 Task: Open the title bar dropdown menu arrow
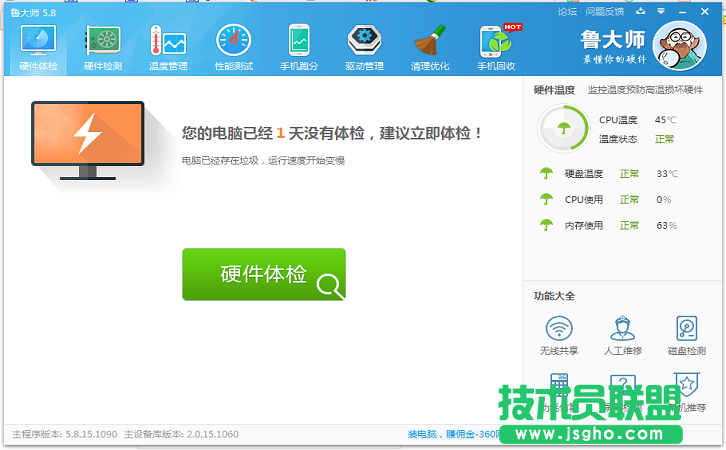tap(661, 11)
